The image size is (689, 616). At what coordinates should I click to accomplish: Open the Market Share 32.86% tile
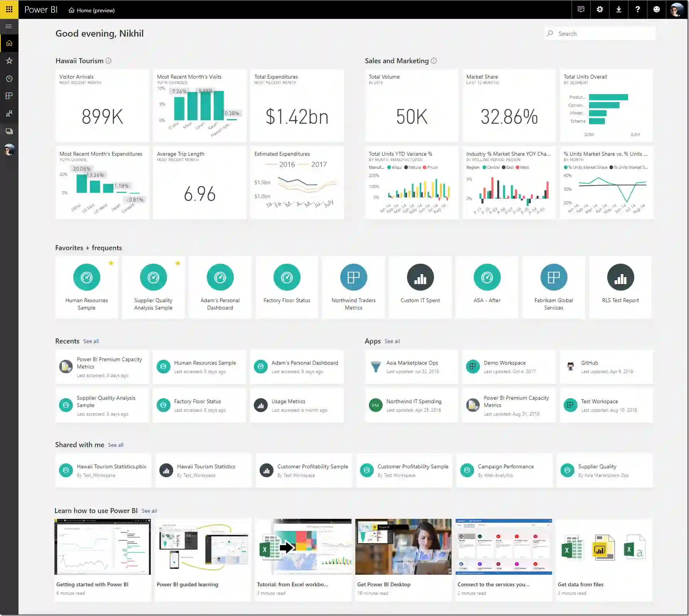tap(509, 106)
